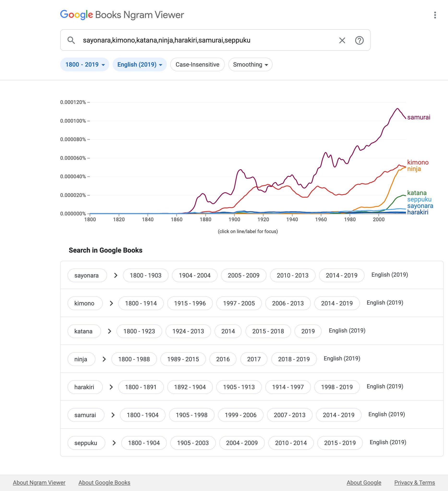Open harakiri 1998 - 2019 results
Screen dimensions: 448x491
(x=337, y=387)
